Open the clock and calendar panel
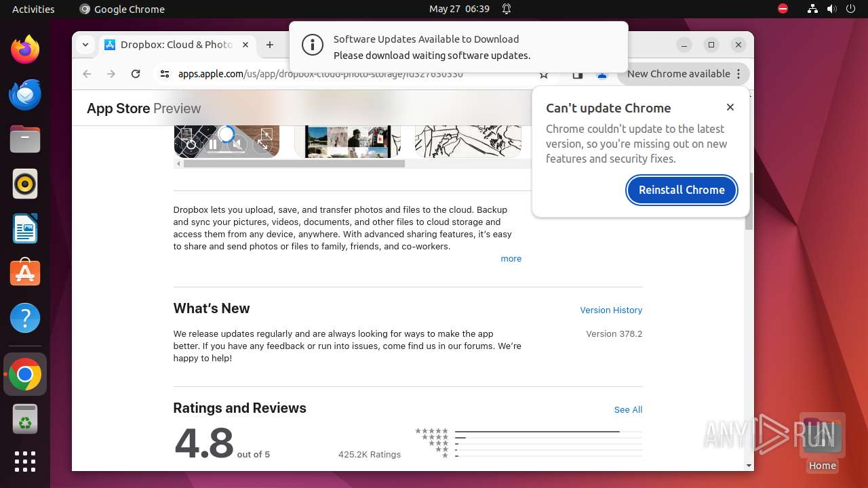The height and width of the screenshot is (488, 868). [x=459, y=9]
